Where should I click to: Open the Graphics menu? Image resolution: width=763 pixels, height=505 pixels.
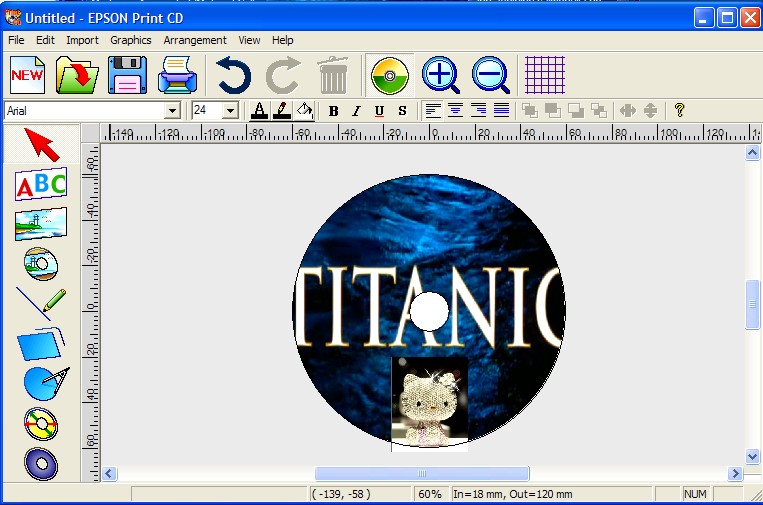[x=130, y=40]
